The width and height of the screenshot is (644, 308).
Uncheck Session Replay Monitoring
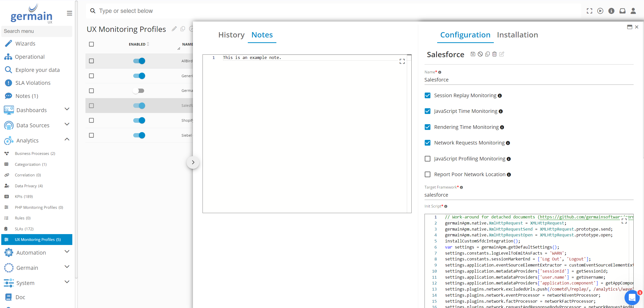pyautogui.click(x=428, y=95)
